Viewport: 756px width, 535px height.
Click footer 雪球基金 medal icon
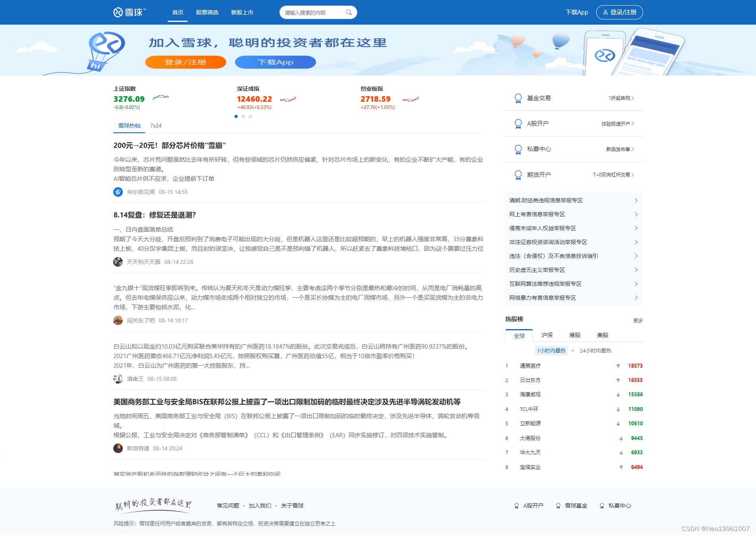pos(558,506)
